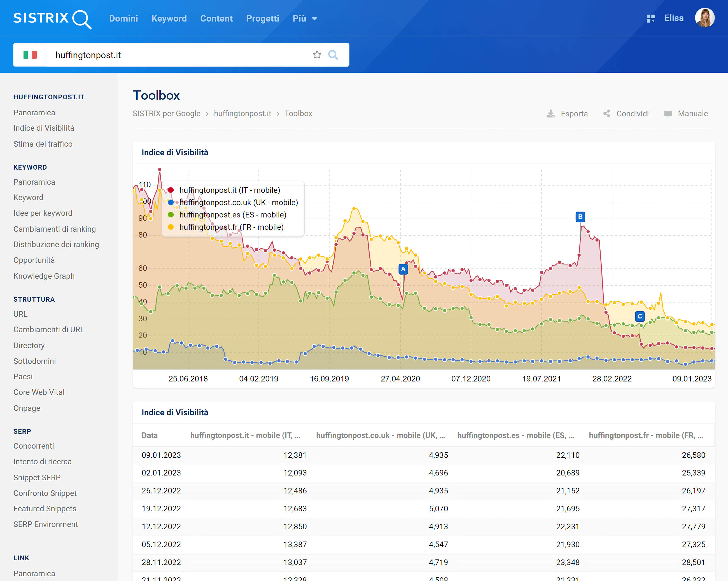Toggle huffingtonpost.it red legend dot
728x581 pixels.
pos(171,190)
